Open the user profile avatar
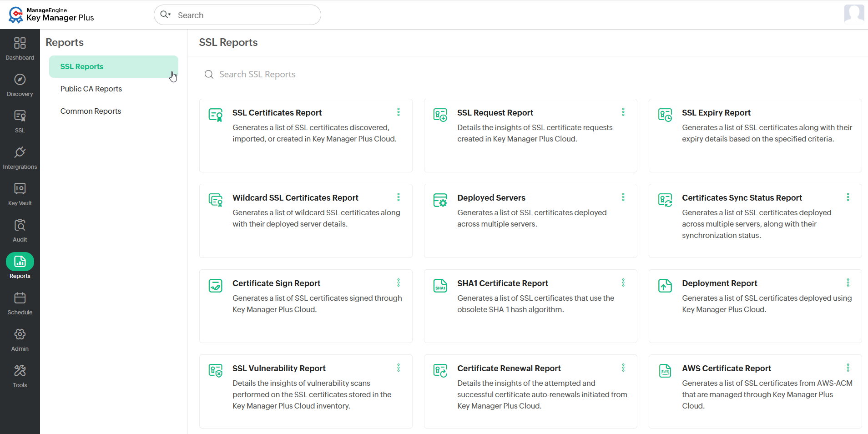 (854, 13)
